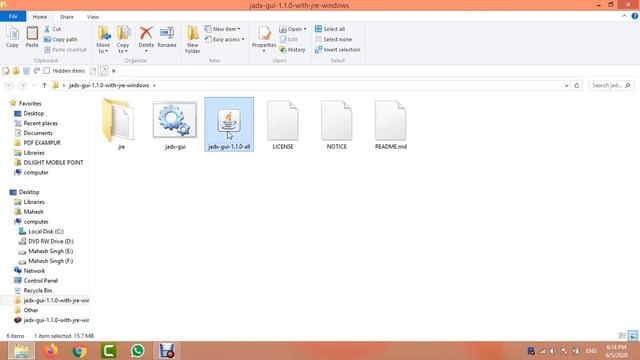Open Favorites in navigation pane
This screenshot has height=360, width=640.
click(x=30, y=103)
